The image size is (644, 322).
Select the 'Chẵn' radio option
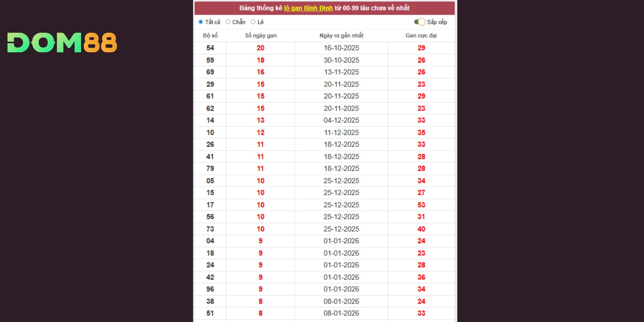pos(228,22)
